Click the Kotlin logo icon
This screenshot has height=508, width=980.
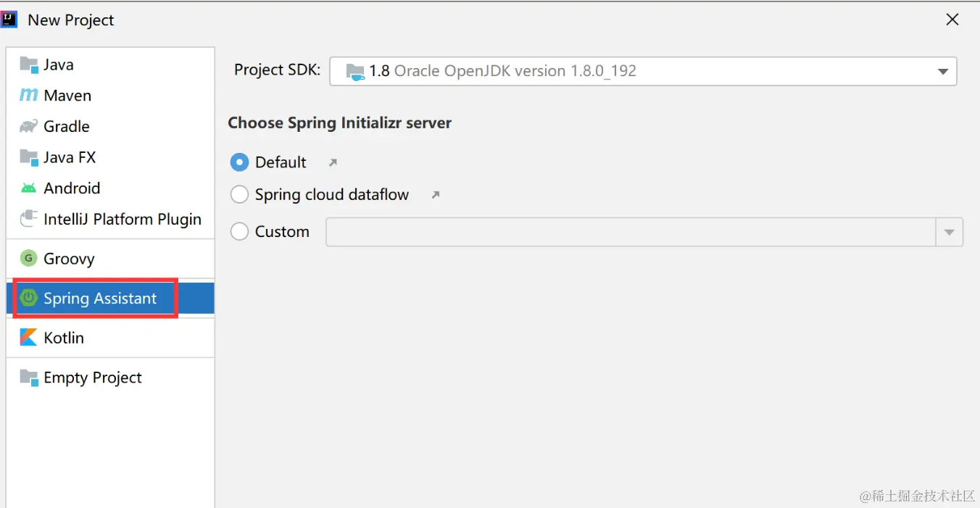28,338
